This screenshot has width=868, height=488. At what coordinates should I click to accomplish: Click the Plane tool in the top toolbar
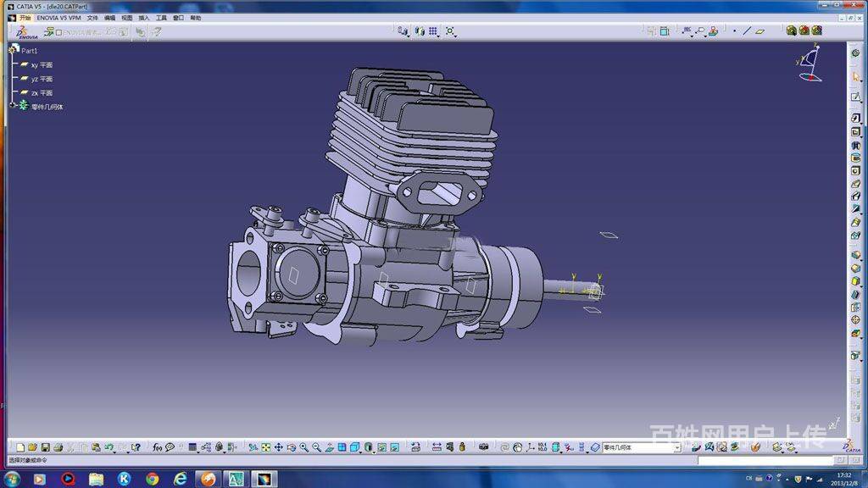(x=760, y=31)
